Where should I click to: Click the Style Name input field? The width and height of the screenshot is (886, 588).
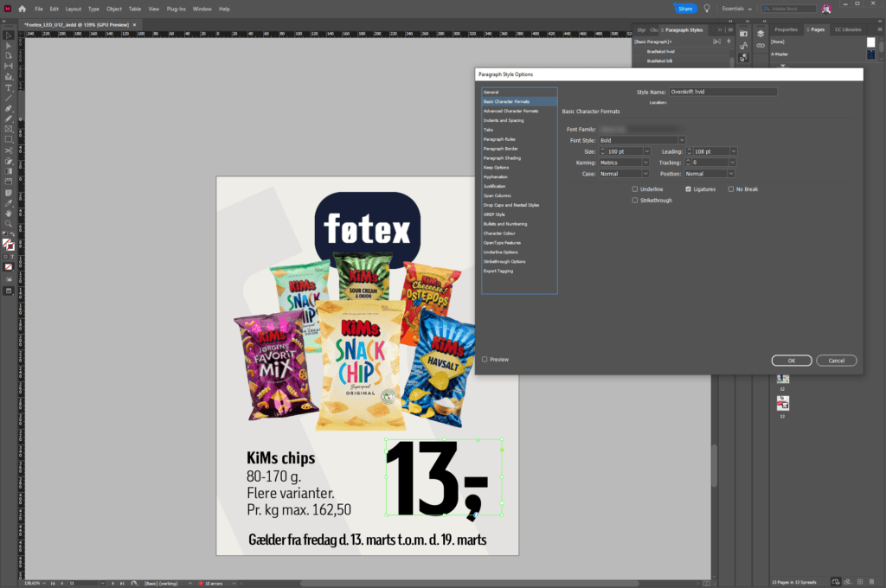[722, 92]
